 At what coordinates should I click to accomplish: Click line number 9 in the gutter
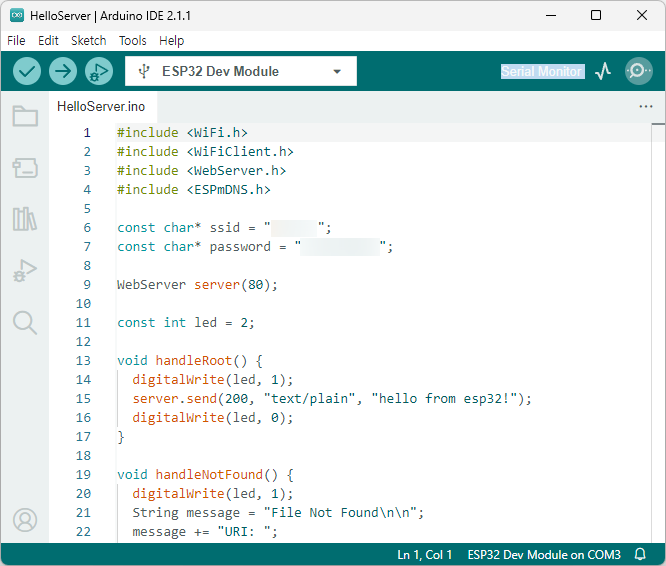(x=87, y=284)
